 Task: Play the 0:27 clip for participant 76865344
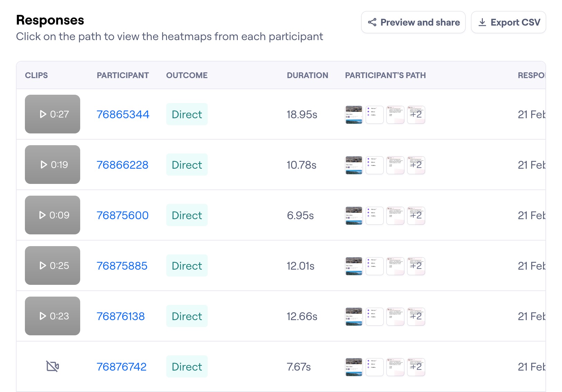(x=53, y=114)
